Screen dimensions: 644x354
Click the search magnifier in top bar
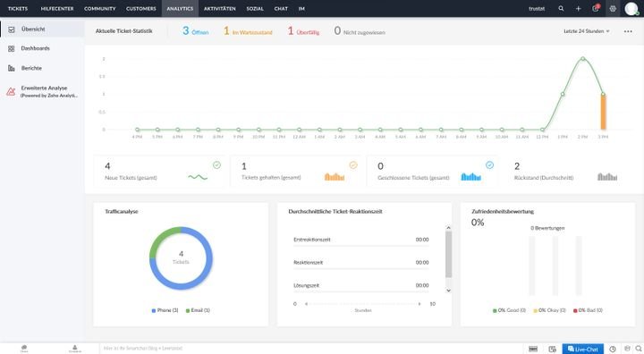coord(561,8)
